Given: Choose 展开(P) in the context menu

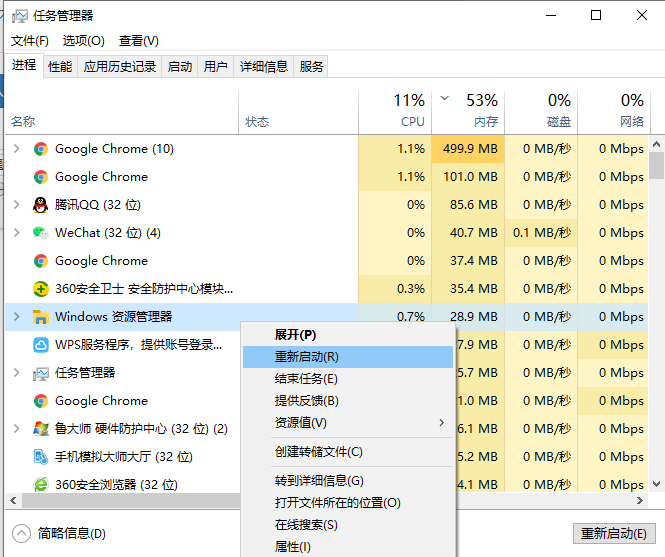Looking at the screenshot, I should pyautogui.click(x=348, y=335).
